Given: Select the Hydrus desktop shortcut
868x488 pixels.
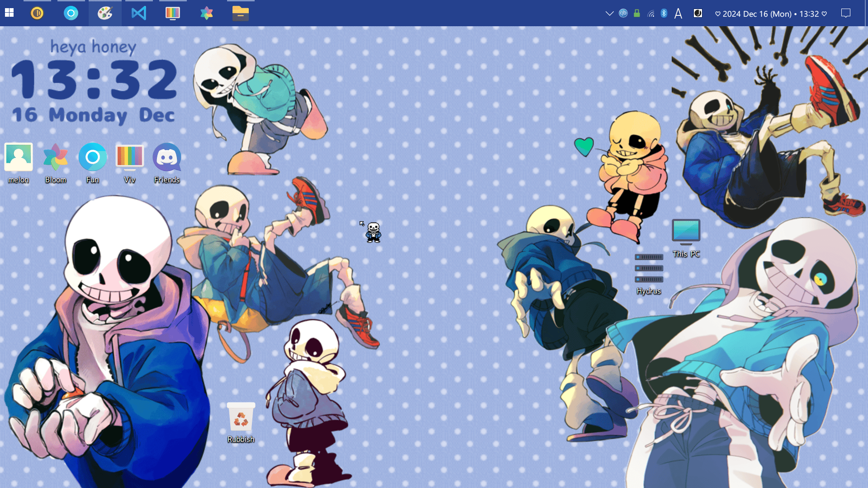Looking at the screenshot, I should [649, 274].
